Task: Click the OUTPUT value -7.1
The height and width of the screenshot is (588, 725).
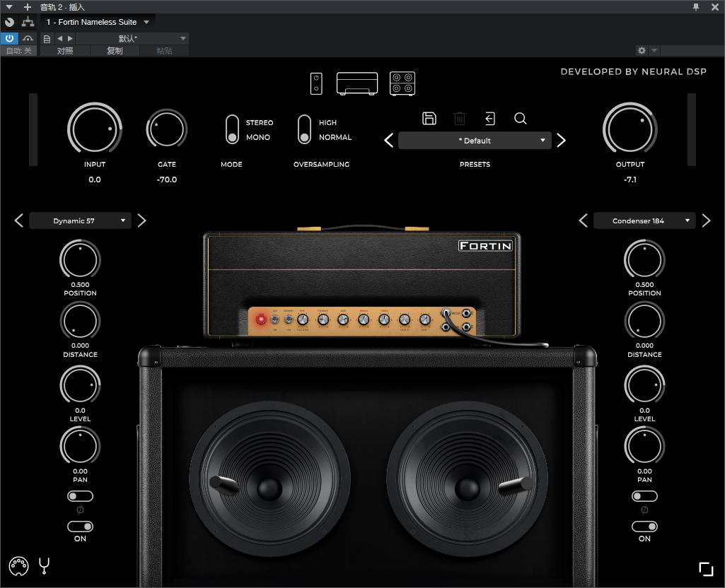Action: pos(630,180)
